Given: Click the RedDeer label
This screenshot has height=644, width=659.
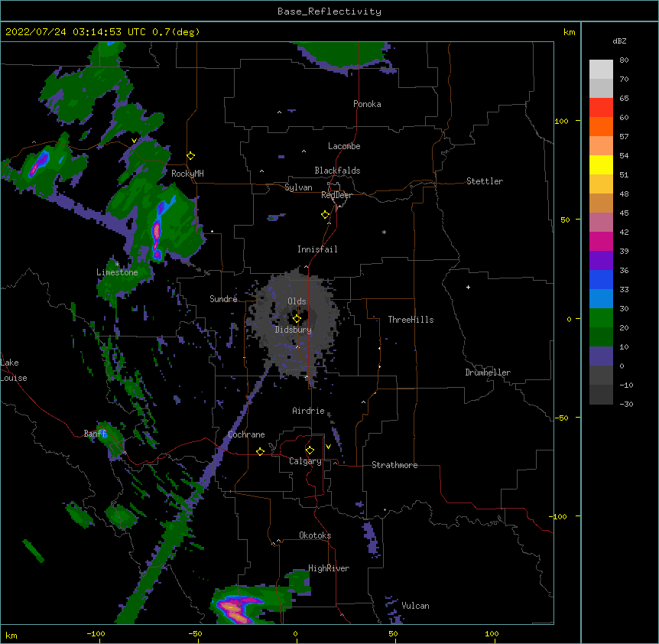Looking at the screenshot, I should 336,195.
